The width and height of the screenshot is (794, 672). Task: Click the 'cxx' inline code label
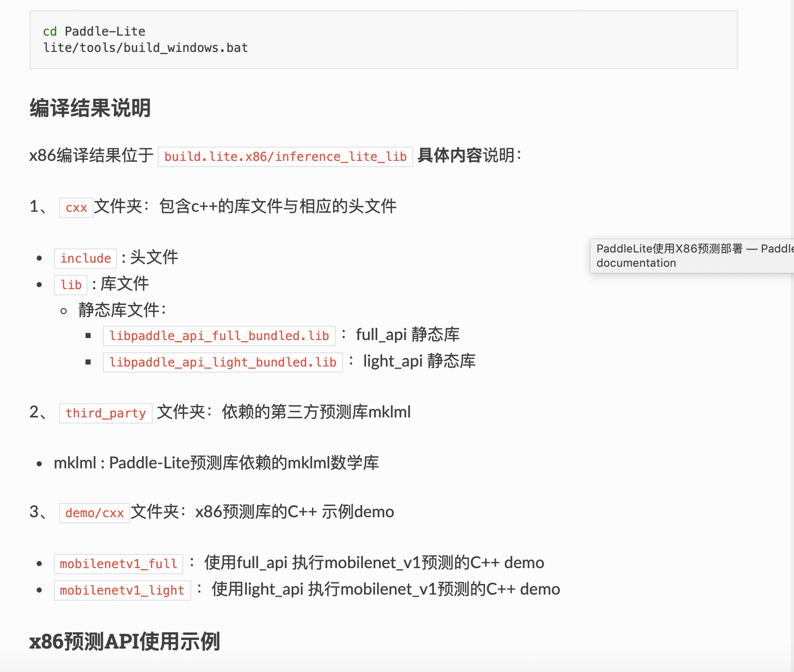coord(76,208)
